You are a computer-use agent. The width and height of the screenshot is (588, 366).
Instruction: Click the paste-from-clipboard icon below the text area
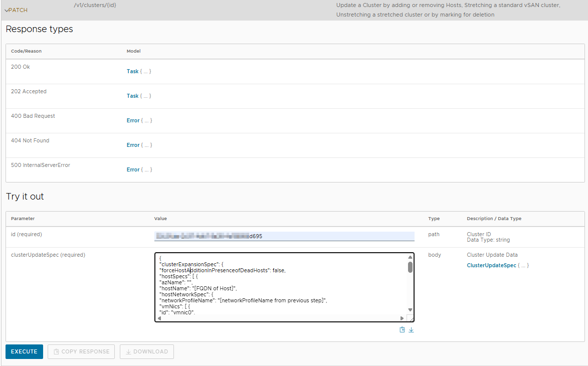coord(402,330)
